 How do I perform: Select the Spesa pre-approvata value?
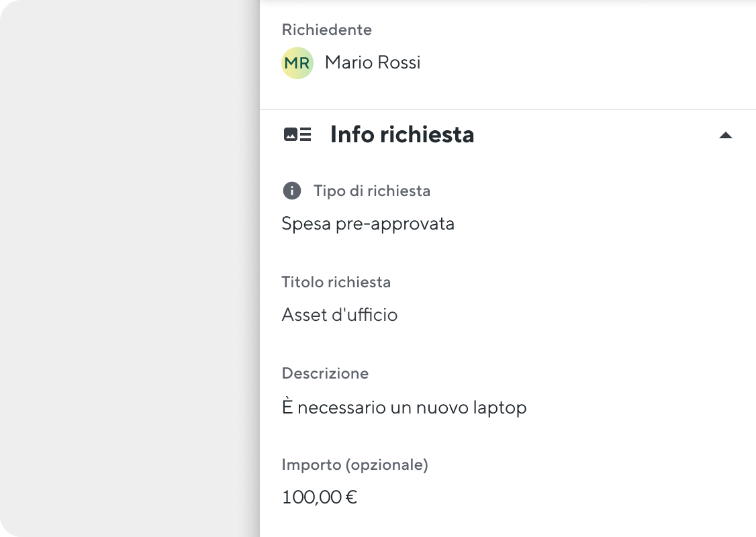click(x=368, y=224)
